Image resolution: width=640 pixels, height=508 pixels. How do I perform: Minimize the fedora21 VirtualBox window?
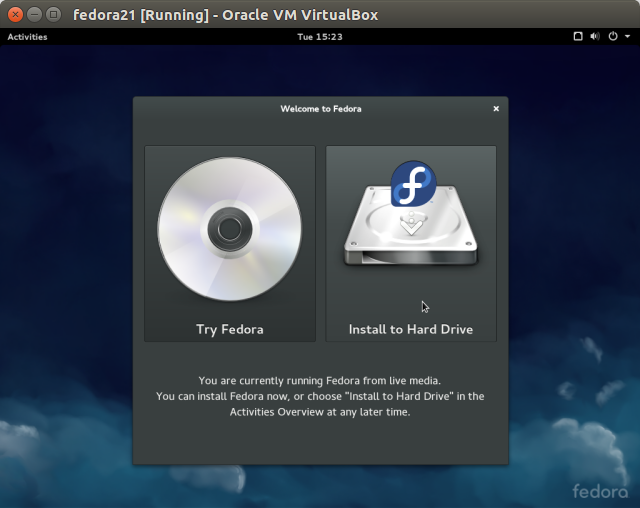pyautogui.click(x=34, y=15)
